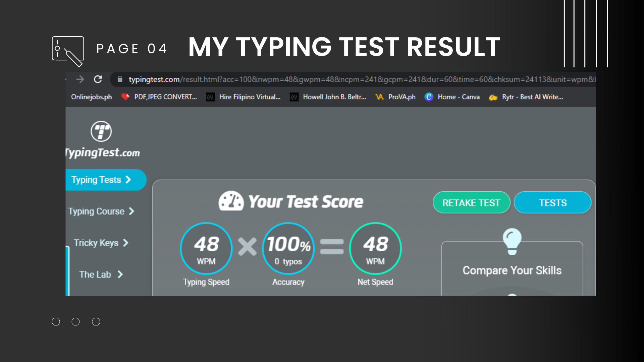644x362 pixels.
Task: Click the browser reload icon
Action: (98, 79)
